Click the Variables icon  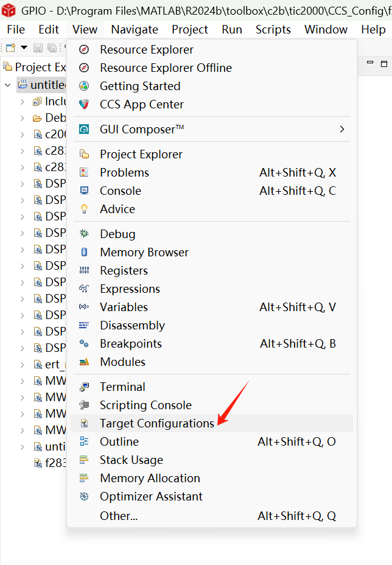click(x=84, y=307)
